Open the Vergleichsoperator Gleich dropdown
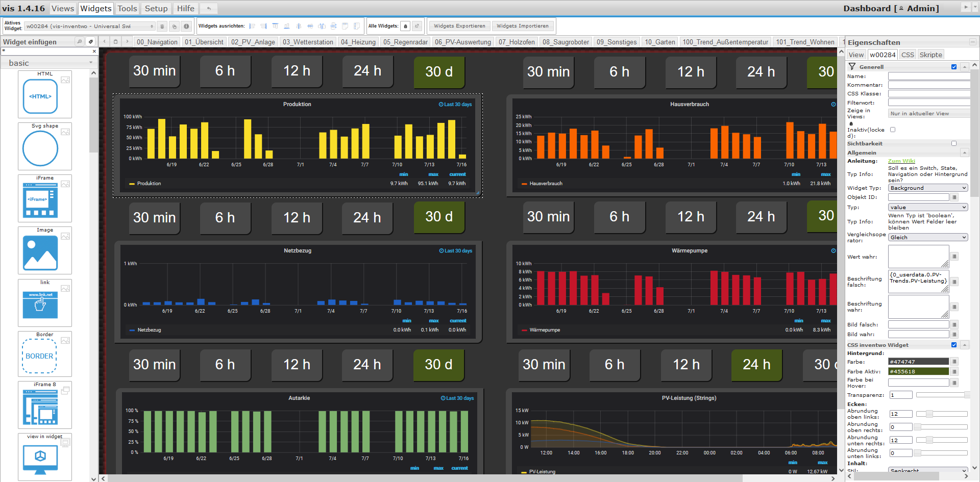980x482 pixels. point(928,237)
